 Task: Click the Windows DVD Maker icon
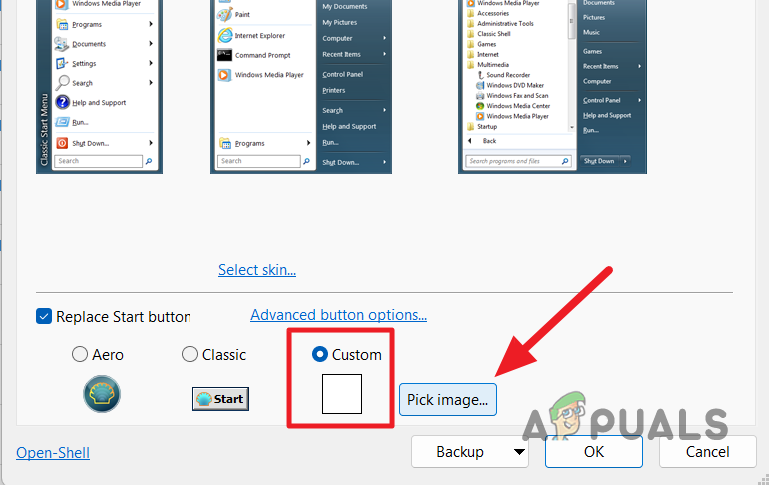tap(480, 85)
